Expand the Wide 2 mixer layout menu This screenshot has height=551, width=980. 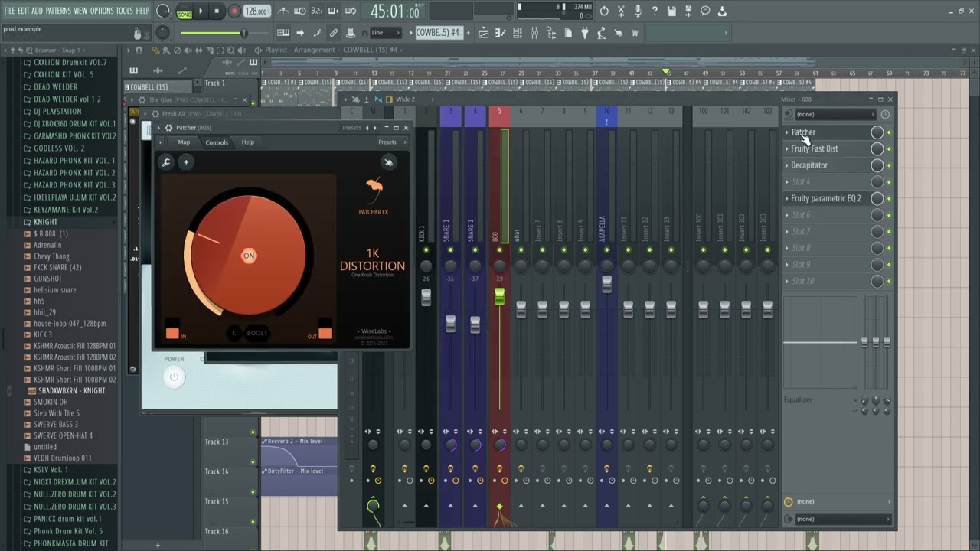(405, 99)
